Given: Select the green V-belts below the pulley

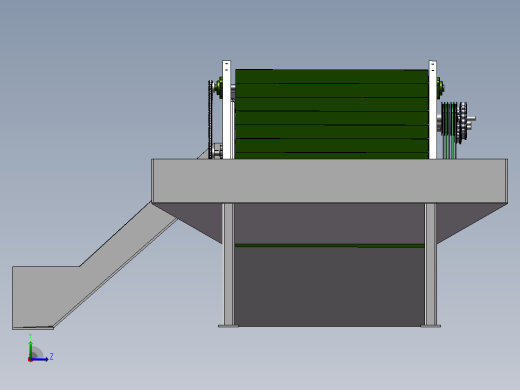Looking at the screenshot, I should pos(449,147).
